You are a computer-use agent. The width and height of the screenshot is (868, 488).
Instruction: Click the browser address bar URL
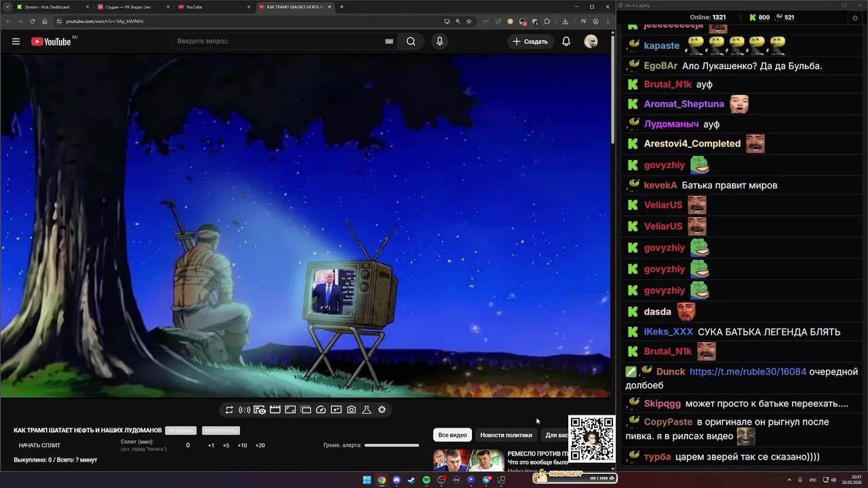point(105,21)
